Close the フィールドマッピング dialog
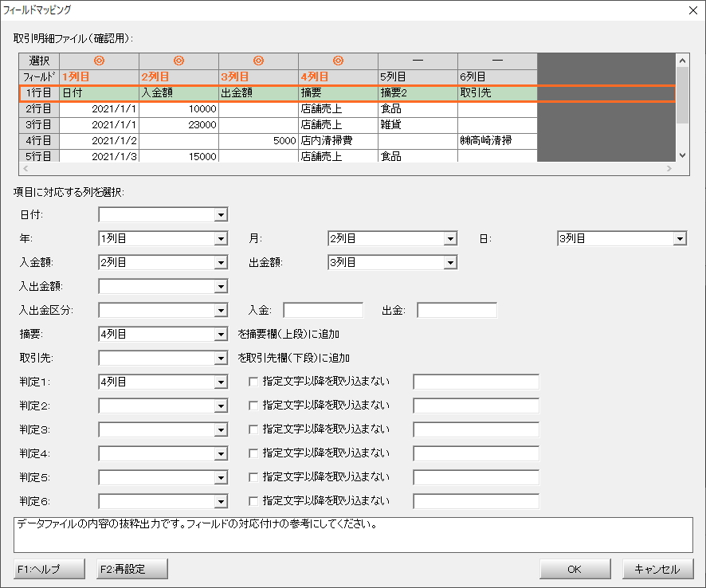The height and width of the screenshot is (588, 706). [693, 10]
